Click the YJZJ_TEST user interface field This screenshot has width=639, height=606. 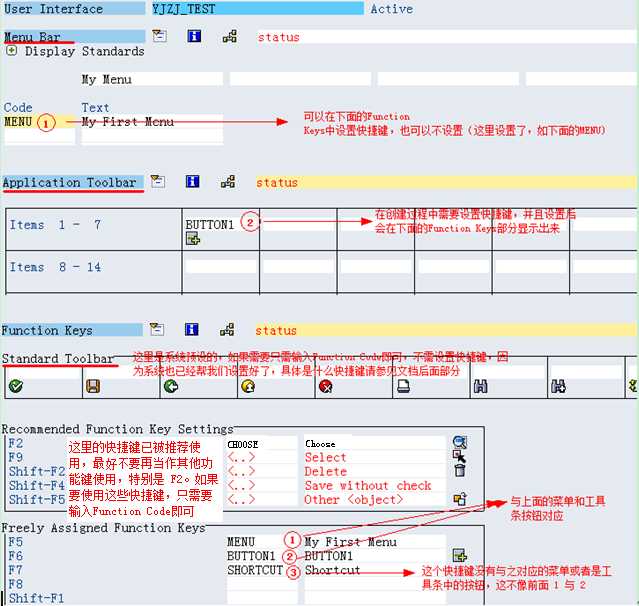tap(256, 9)
